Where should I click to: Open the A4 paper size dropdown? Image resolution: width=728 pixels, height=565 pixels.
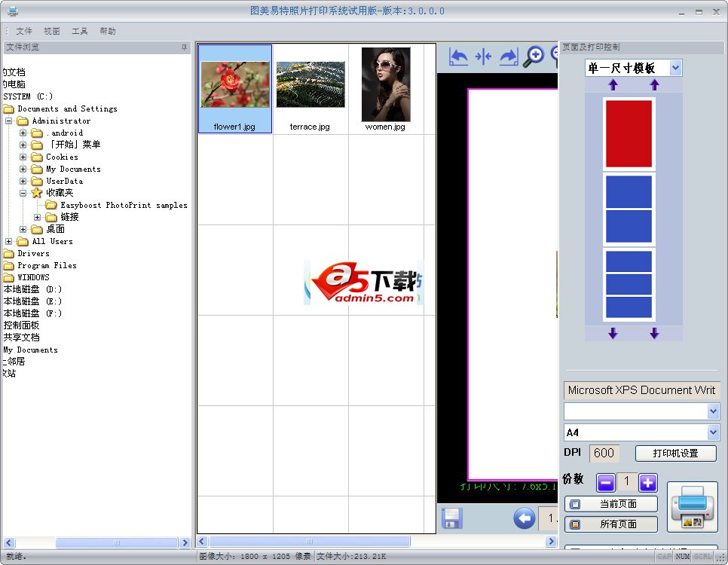click(713, 432)
